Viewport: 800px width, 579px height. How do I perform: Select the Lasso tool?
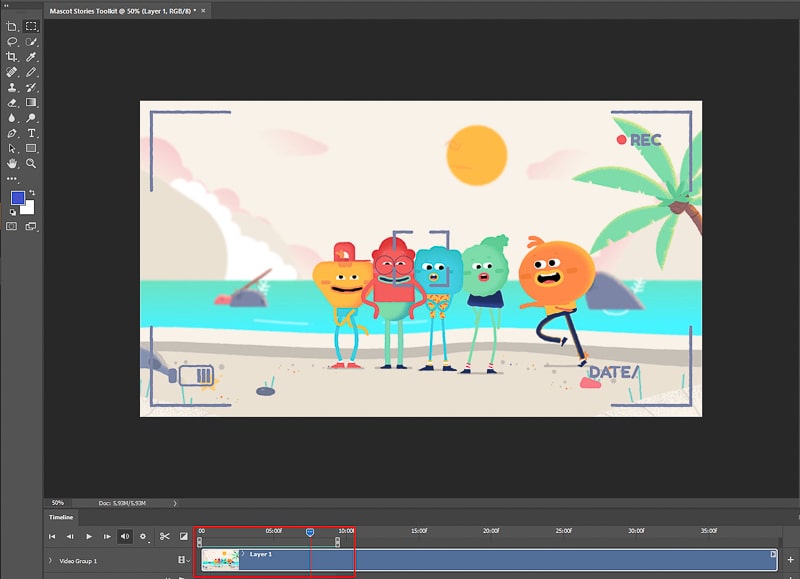click(x=13, y=43)
